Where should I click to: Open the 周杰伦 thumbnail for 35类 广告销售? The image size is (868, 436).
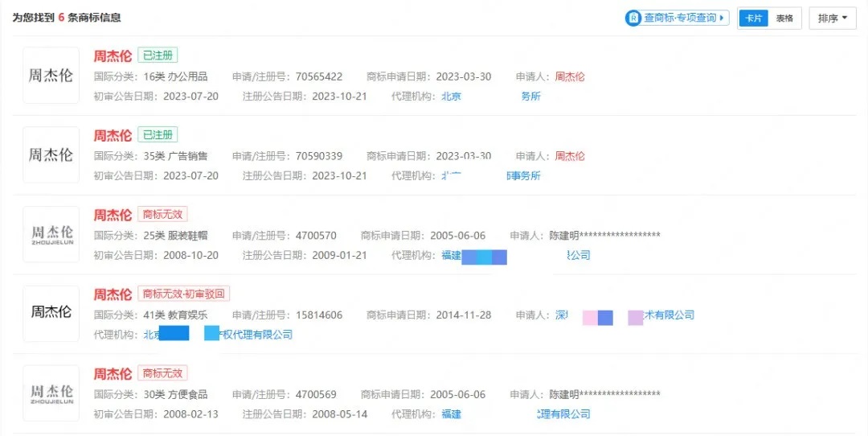(x=51, y=154)
